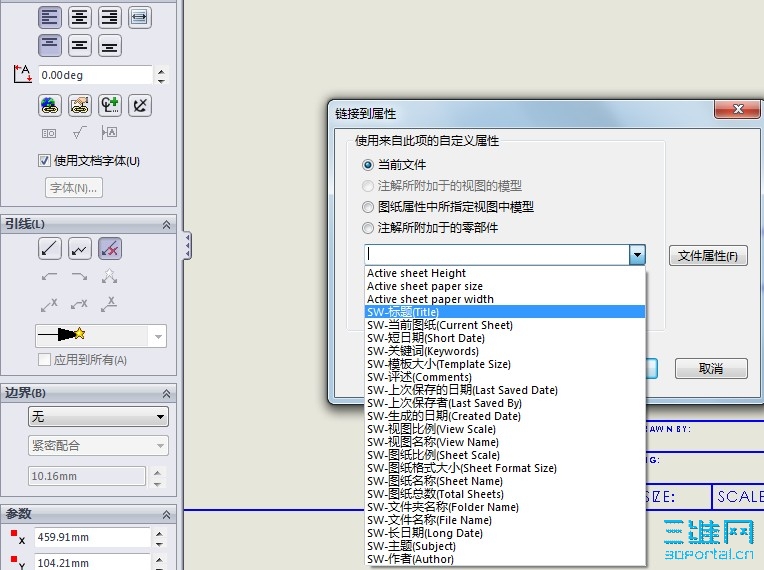
Task: Select center-align text icon
Action: (x=80, y=18)
